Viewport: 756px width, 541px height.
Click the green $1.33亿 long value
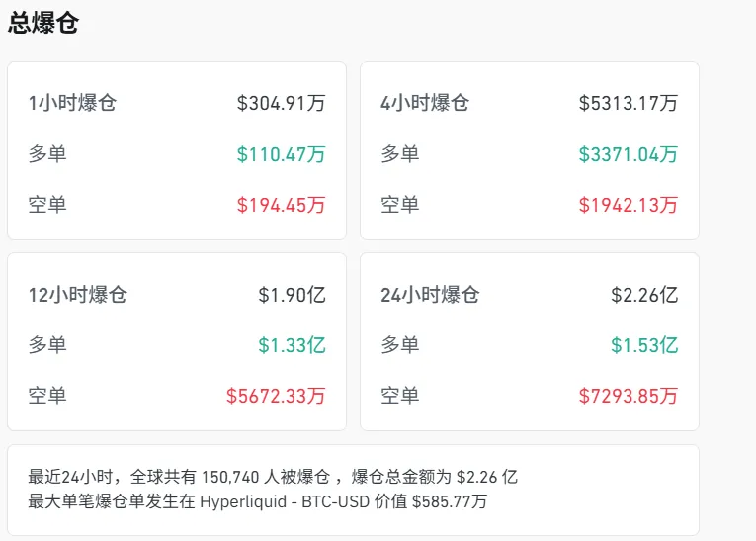292,346
